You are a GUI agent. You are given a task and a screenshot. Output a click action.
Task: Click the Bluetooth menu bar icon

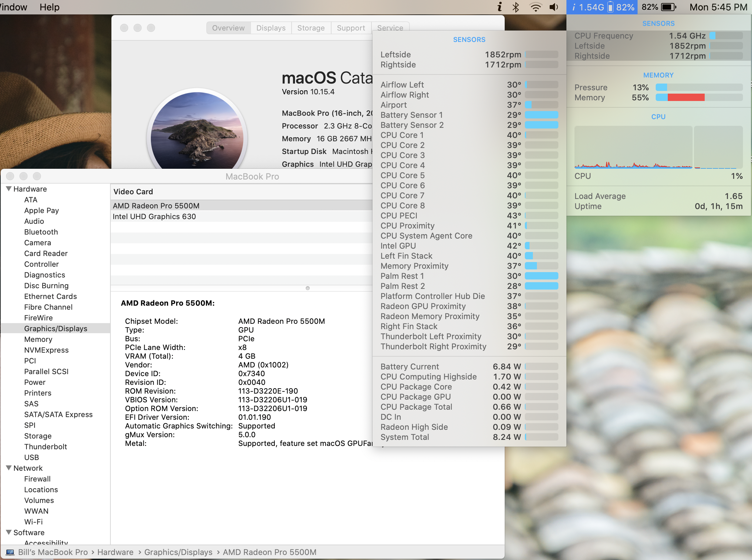coord(515,7)
